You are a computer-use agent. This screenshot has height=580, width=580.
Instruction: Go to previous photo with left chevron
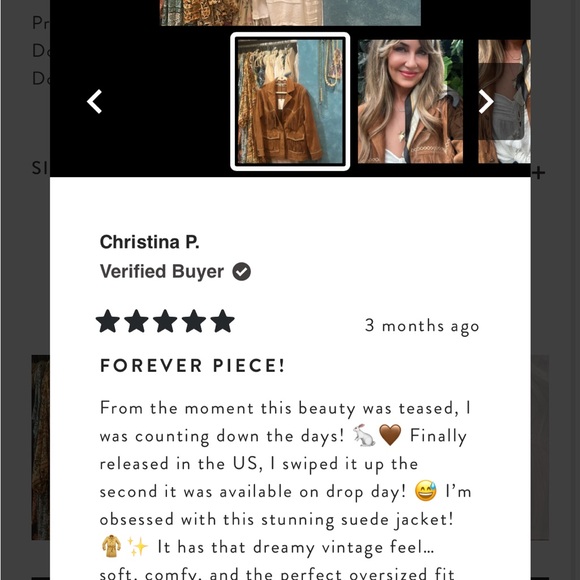click(94, 101)
